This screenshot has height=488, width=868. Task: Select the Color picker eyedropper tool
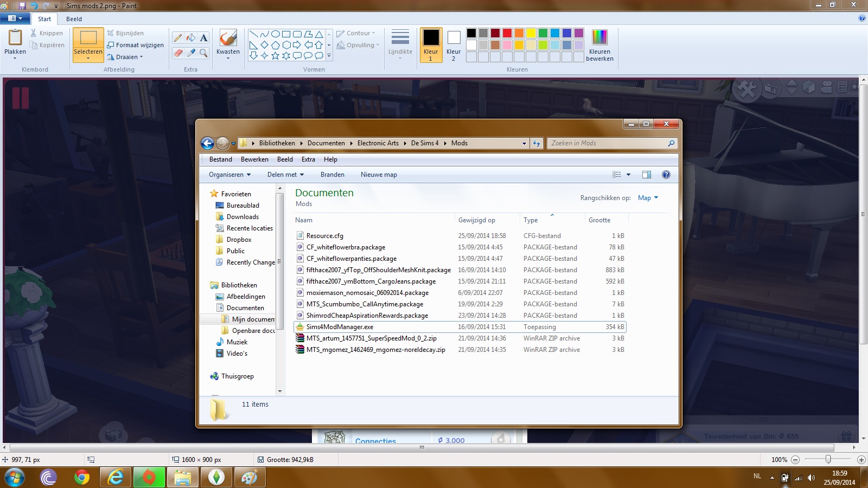coord(190,53)
